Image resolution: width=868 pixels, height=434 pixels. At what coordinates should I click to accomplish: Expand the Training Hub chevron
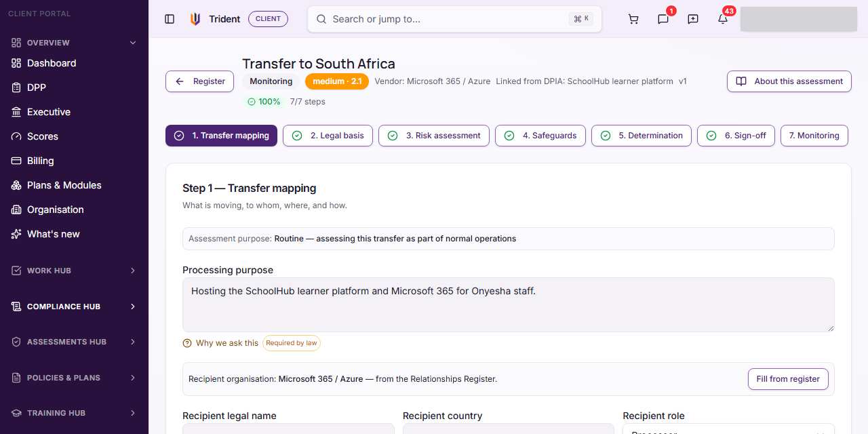point(133,413)
